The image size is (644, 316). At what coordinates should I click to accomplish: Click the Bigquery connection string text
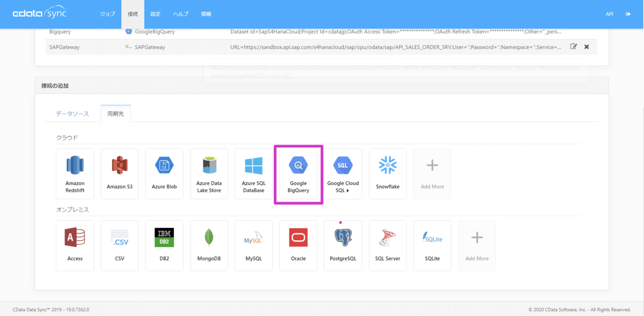396,32
